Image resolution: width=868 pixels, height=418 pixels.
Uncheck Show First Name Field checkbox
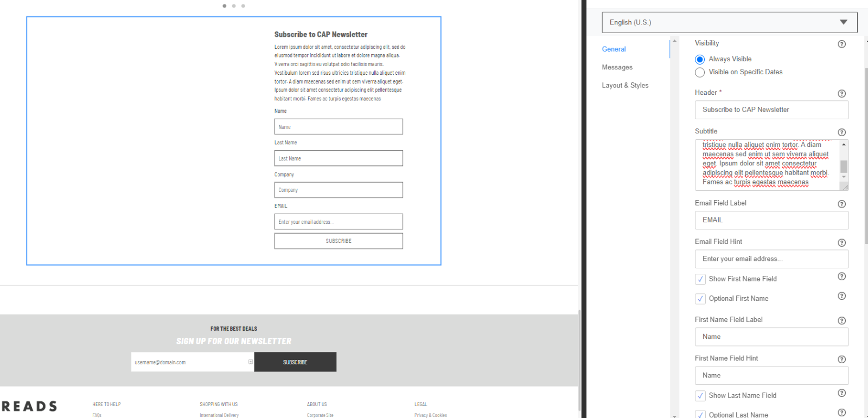click(700, 279)
